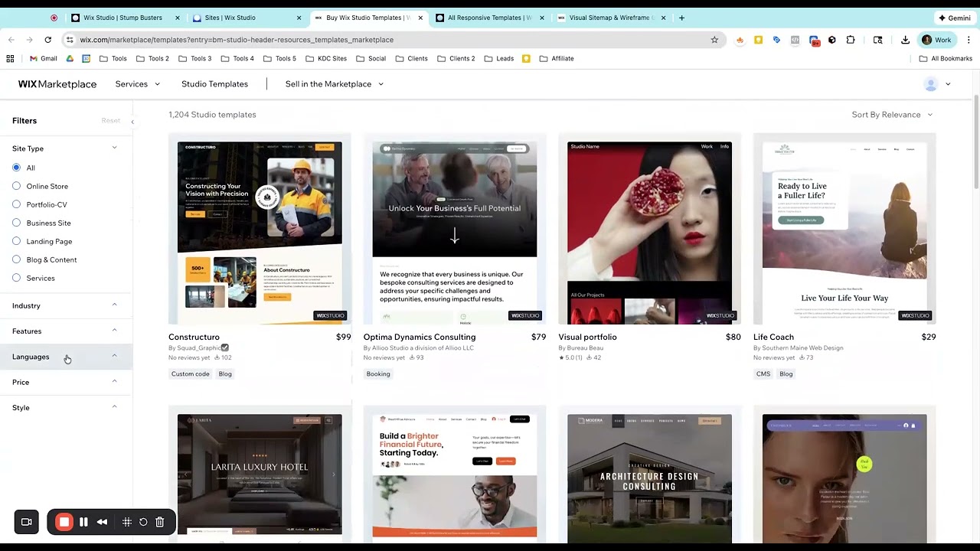Image resolution: width=980 pixels, height=551 pixels.
Task: Pause the screen recording
Action: click(x=83, y=522)
